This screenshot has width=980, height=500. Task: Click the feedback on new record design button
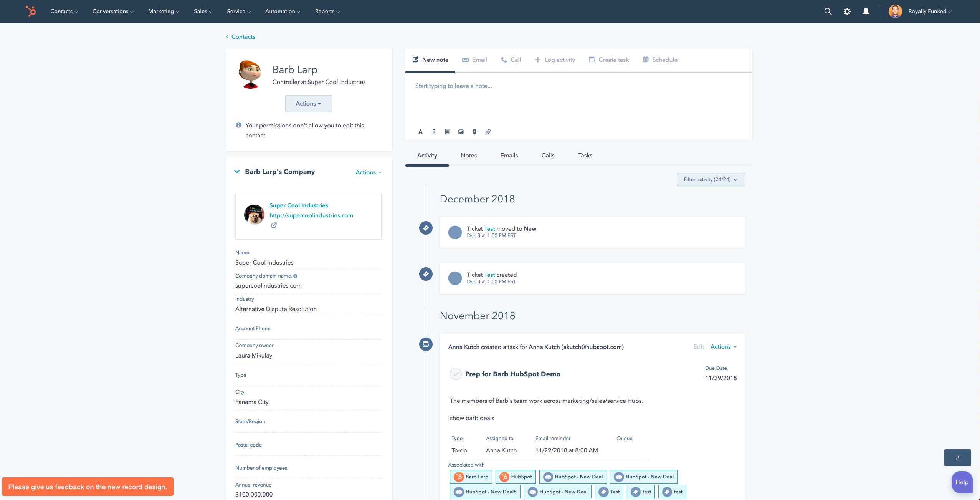(88, 487)
